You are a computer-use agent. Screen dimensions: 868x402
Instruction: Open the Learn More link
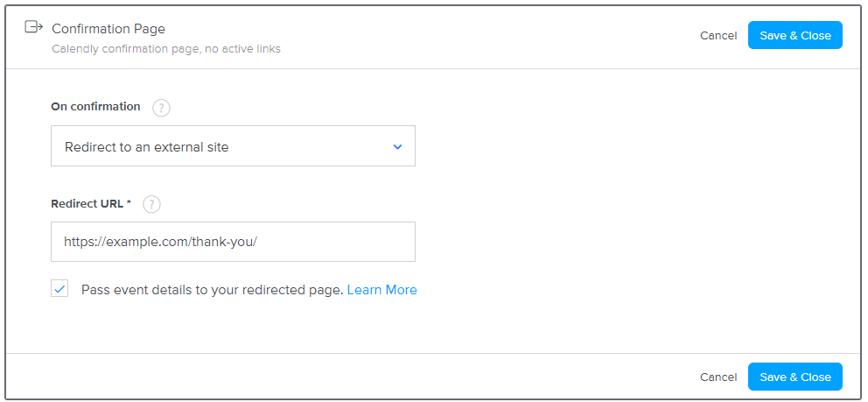click(x=381, y=290)
